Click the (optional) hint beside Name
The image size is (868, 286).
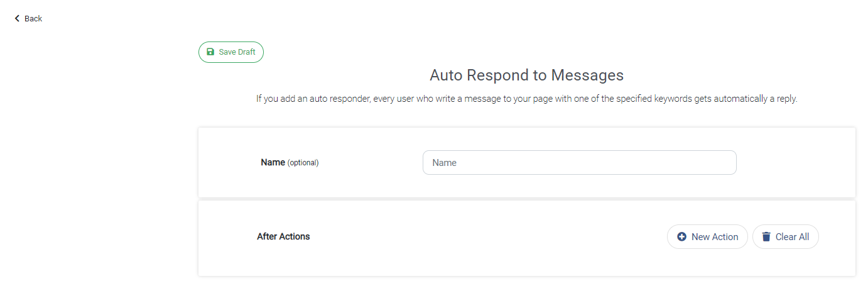click(303, 163)
